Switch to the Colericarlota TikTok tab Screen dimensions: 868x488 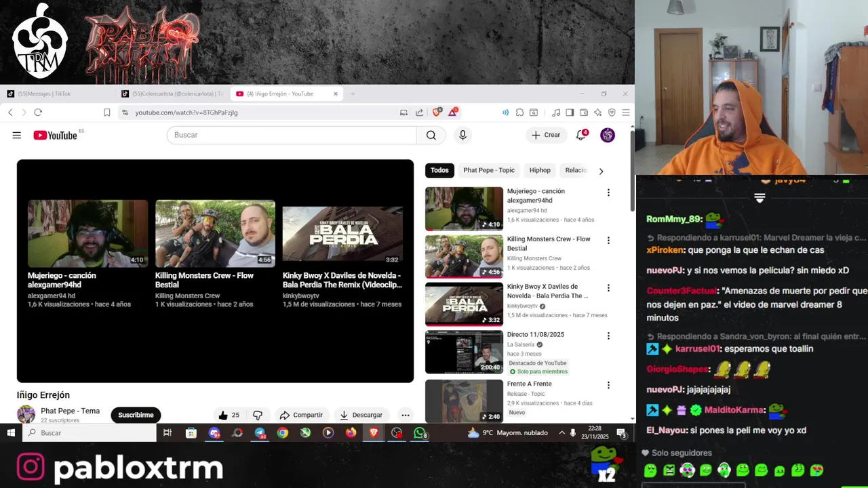[x=173, y=94]
